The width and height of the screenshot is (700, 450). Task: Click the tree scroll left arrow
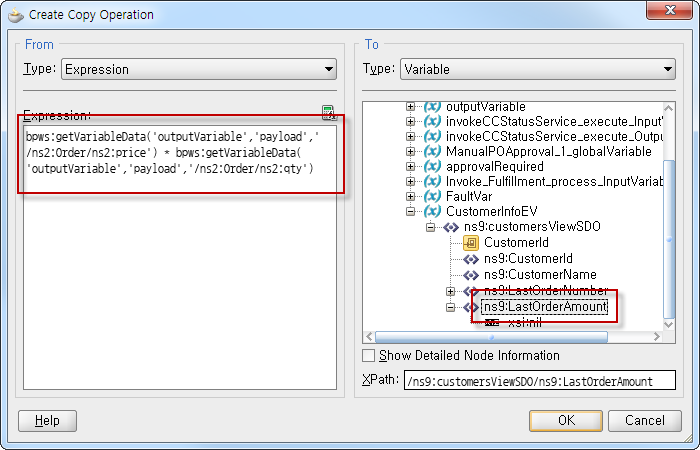point(369,337)
